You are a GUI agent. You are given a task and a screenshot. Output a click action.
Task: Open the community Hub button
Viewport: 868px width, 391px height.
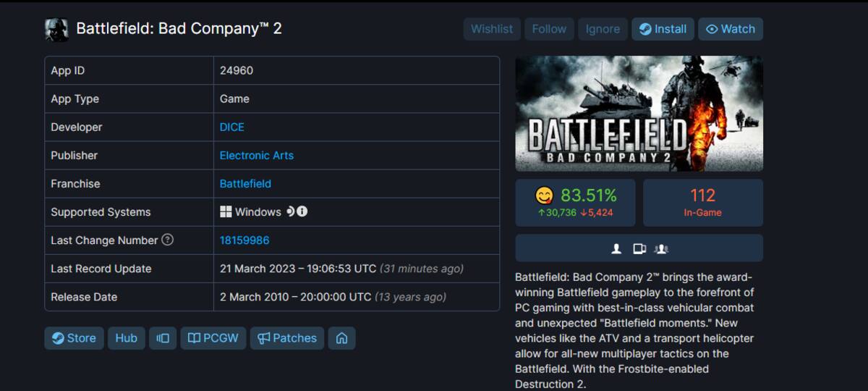(127, 338)
